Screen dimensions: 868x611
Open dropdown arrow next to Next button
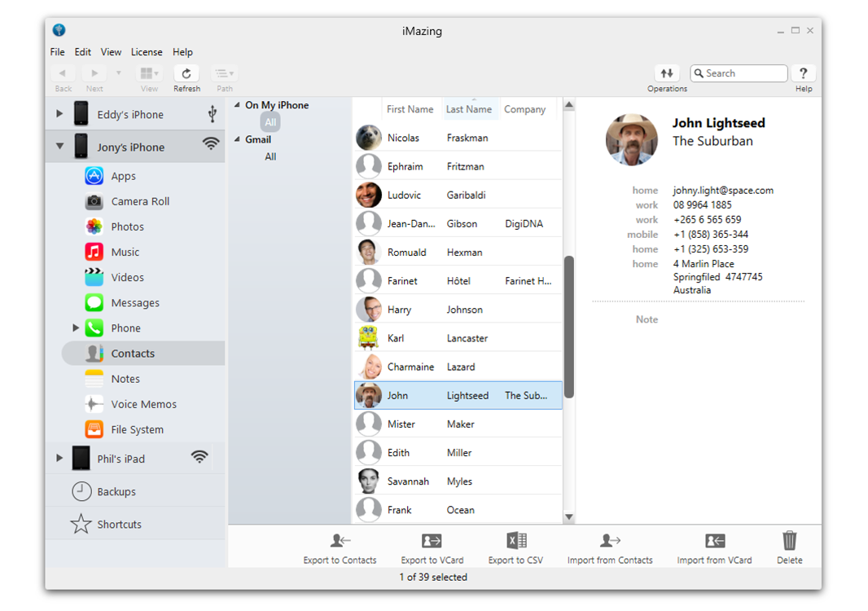click(118, 73)
